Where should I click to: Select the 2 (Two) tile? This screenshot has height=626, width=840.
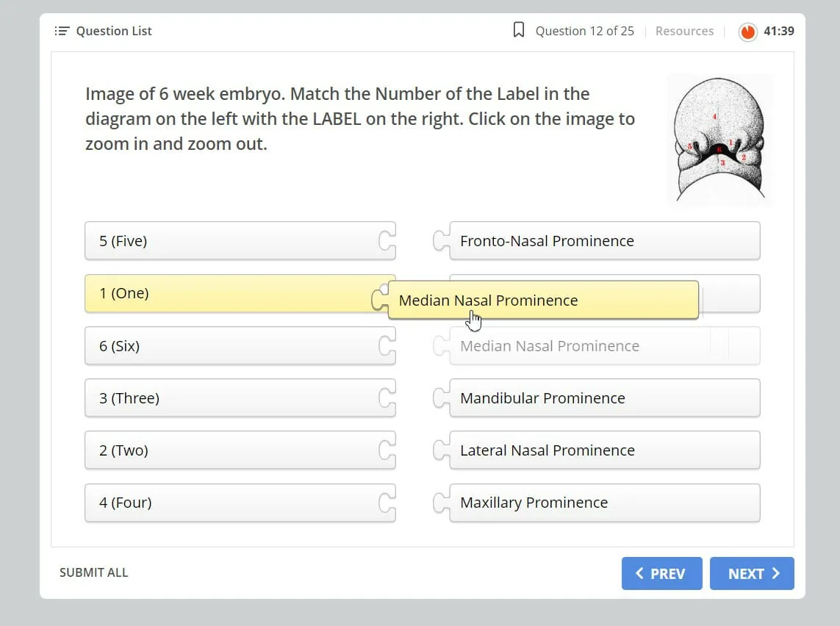point(240,450)
